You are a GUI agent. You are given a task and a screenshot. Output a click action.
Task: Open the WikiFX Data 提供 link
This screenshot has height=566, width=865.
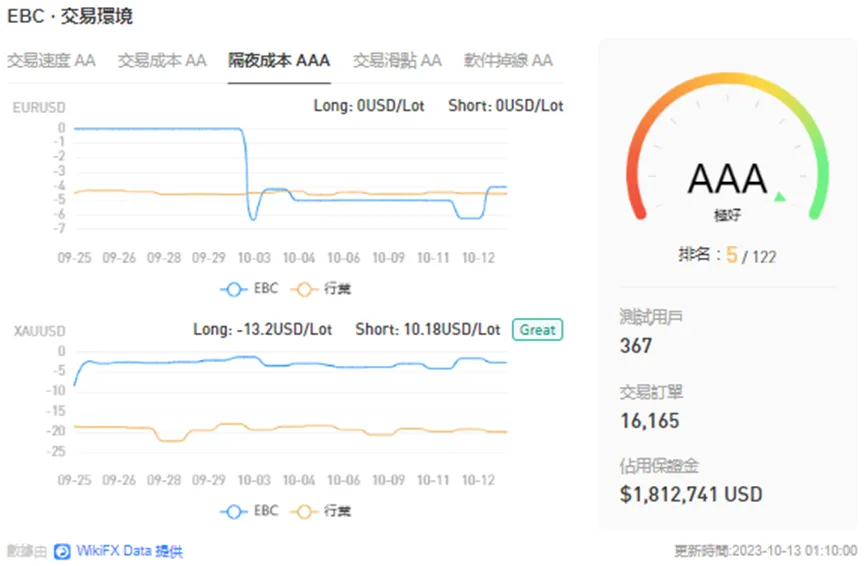130,551
